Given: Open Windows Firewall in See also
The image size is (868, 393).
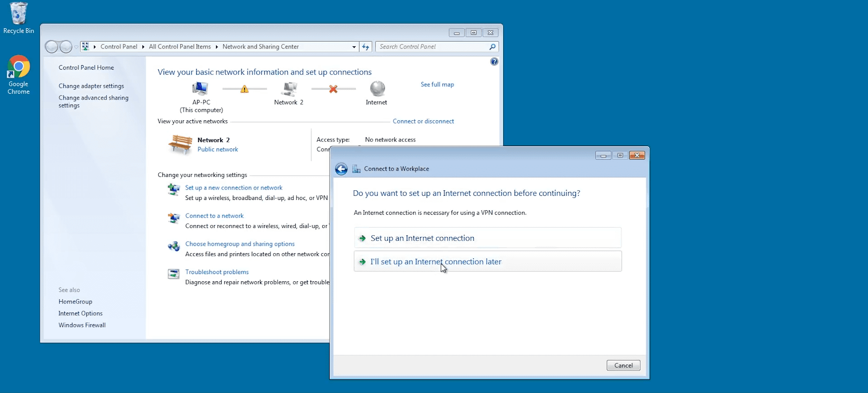Looking at the screenshot, I should [82, 325].
